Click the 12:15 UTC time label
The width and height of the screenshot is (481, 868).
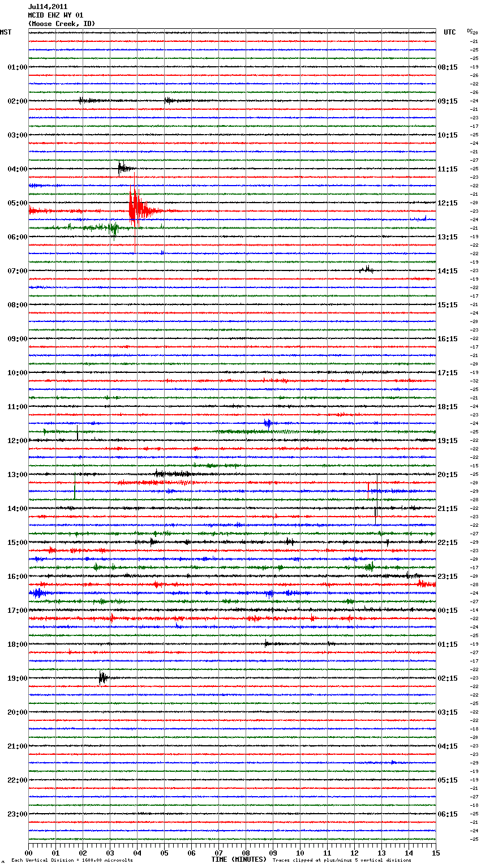[x=448, y=203]
